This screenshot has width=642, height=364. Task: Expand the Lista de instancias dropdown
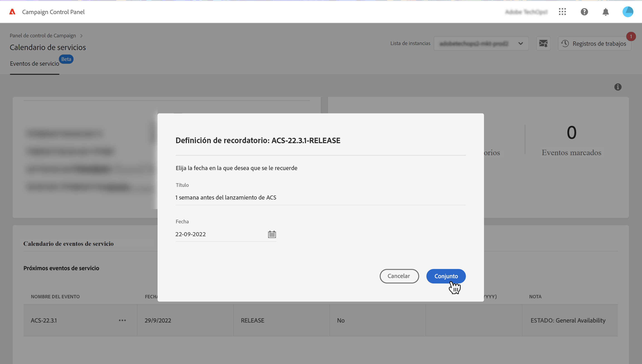481,43
